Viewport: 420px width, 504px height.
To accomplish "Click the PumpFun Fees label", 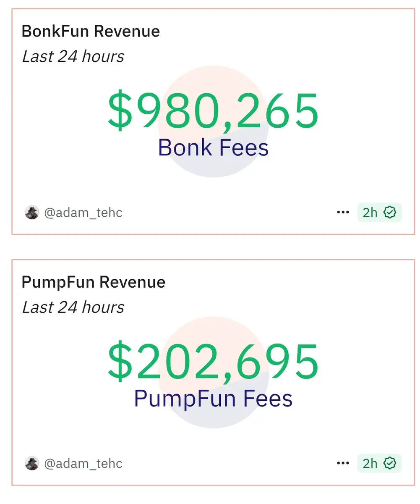I will (213, 399).
